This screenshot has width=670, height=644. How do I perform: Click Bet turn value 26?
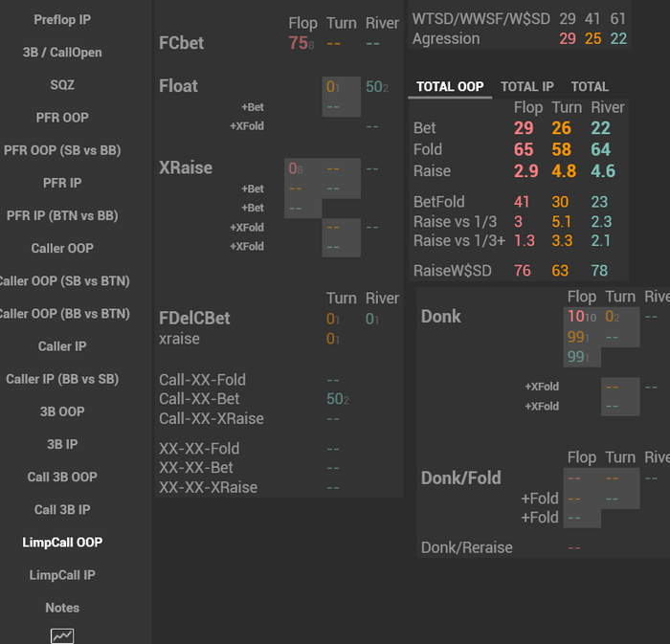(562, 128)
